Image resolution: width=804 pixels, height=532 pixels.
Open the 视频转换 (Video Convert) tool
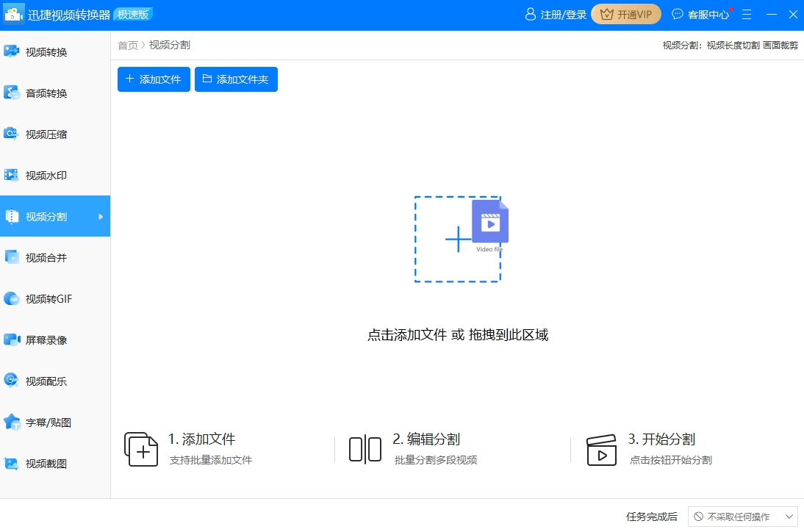pos(44,51)
